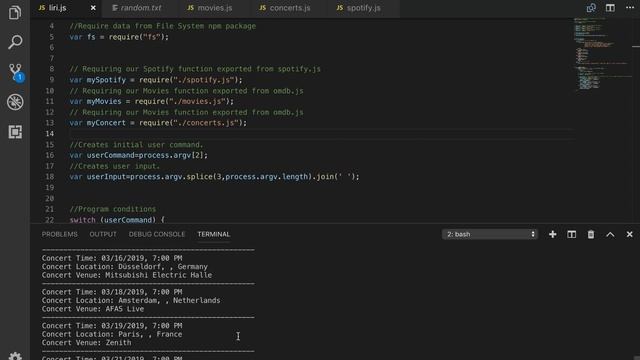Click line number 14 in the gutter
The image size is (640, 360).
pyautogui.click(x=49, y=133)
